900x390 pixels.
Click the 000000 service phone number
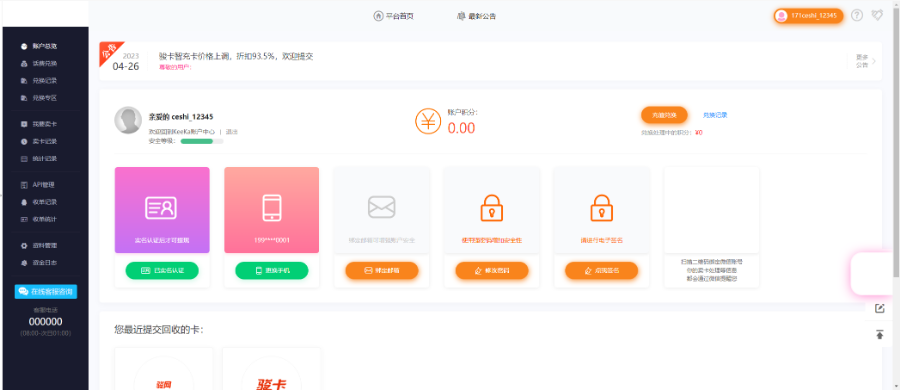[x=45, y=322]
